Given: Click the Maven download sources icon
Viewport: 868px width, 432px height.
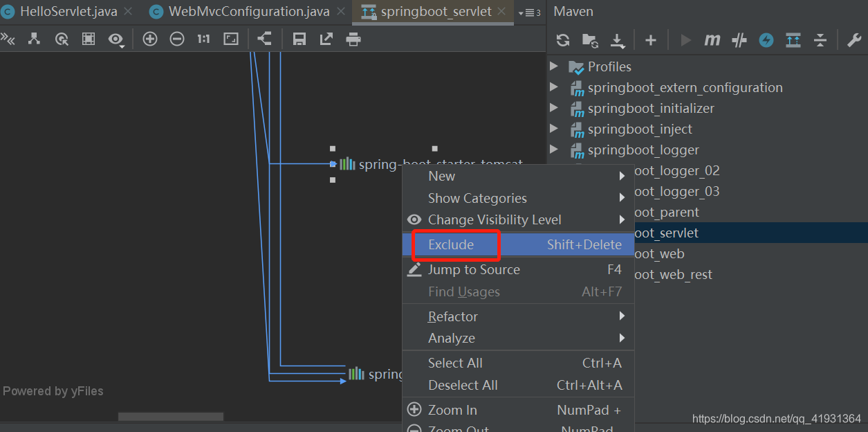Looking at the screenshot, I should click(x=618, y=41).
